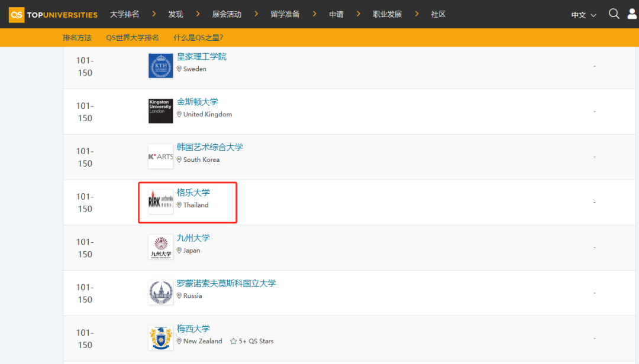
Task: Click the 101-150 rank for 韩国艺术综合大学
Action: pyautogui.click(x=85, y=157)
